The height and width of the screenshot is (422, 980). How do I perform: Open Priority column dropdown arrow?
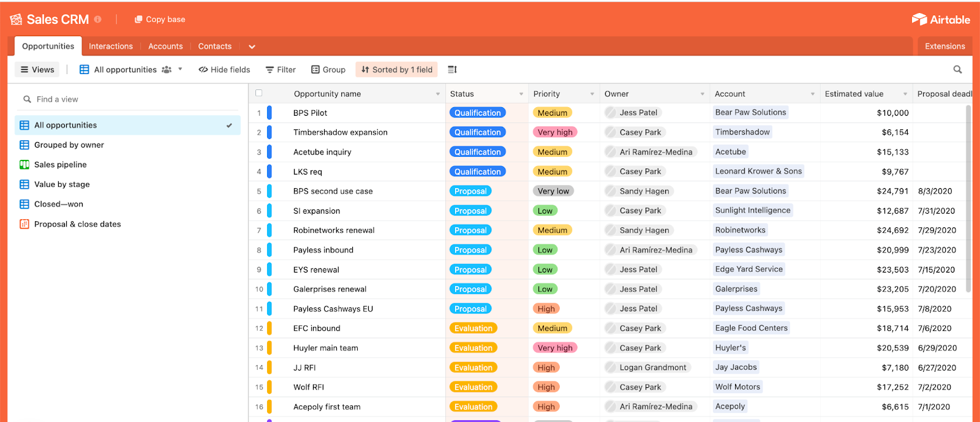pos(592,94)
